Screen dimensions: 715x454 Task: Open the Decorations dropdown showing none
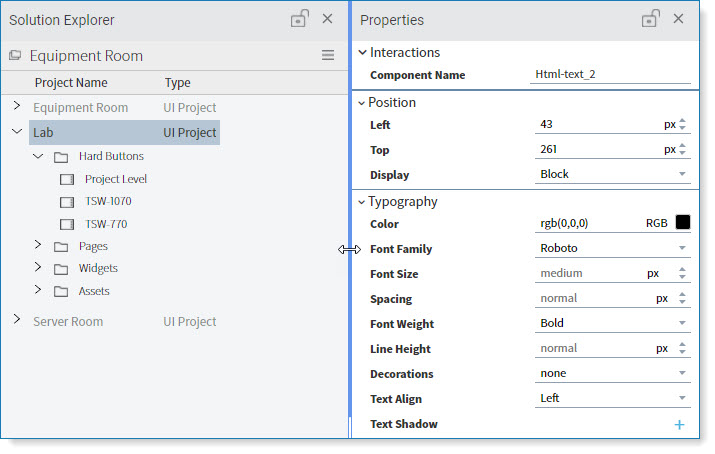(612, 373)
